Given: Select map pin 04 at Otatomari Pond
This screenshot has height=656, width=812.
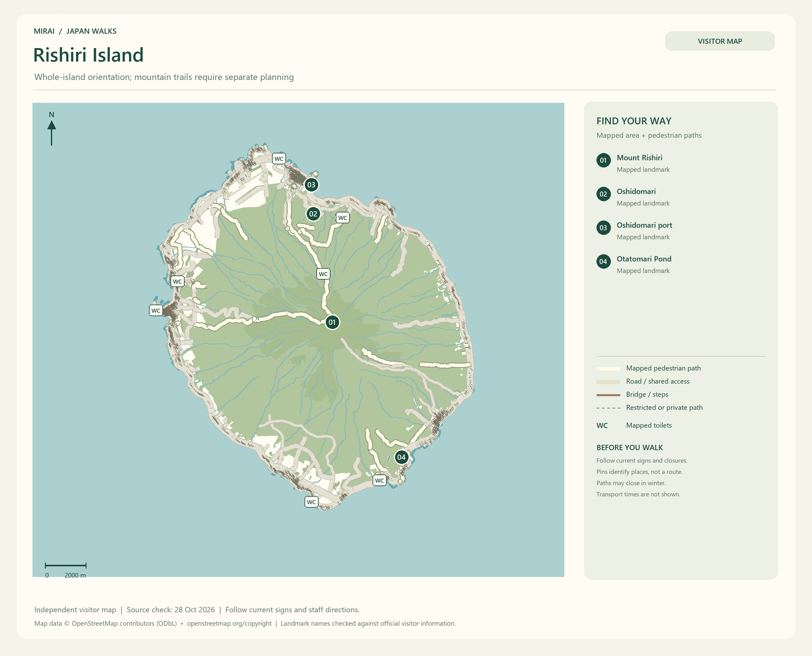Looking at the screenshot, I should coord(401,457).
